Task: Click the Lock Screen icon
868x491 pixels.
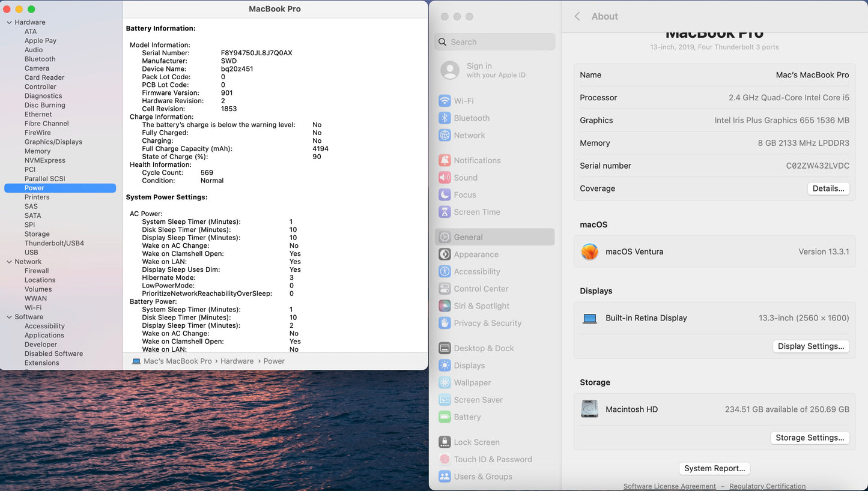Action: 445,442
